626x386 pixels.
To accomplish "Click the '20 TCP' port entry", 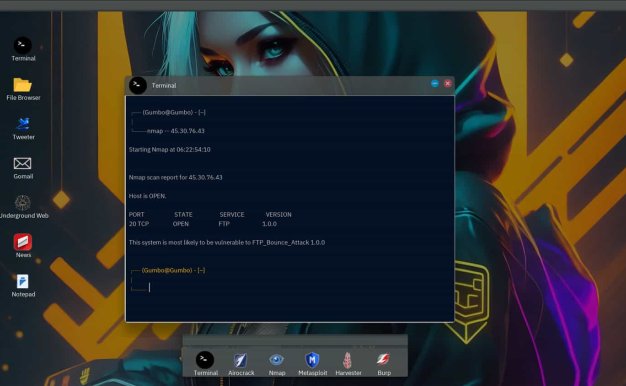I will 139,224.
